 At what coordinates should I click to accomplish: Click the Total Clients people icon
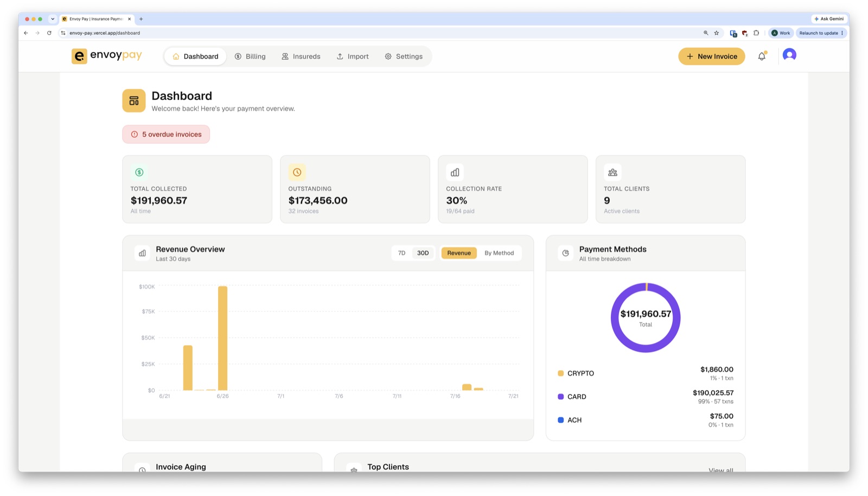612,172
